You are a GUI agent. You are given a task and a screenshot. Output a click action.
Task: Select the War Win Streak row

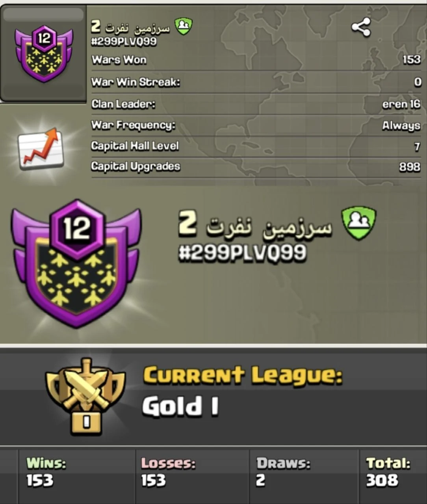(256, 82)
